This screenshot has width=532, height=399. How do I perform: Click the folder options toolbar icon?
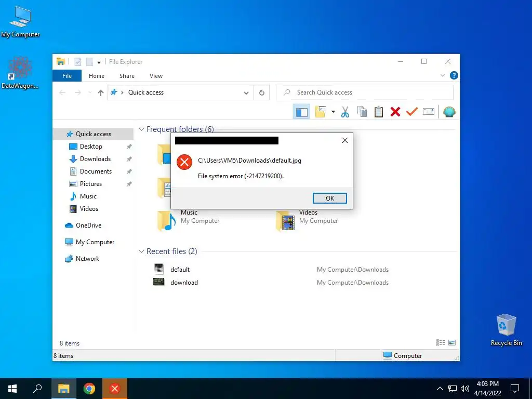click(321, 112)
